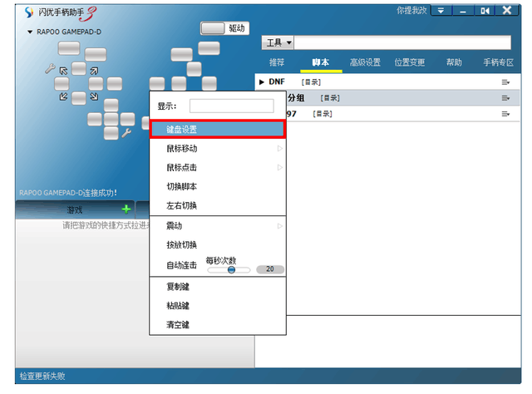Image resolution: width=532 pixels, height=394 pixels.
Task: Choose 左右切换 menu entry
Action: point(218,205)
